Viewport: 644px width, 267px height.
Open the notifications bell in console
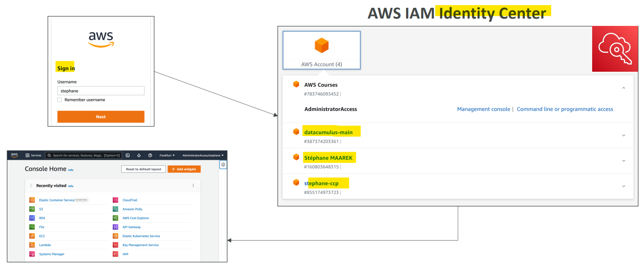(139, 155)
